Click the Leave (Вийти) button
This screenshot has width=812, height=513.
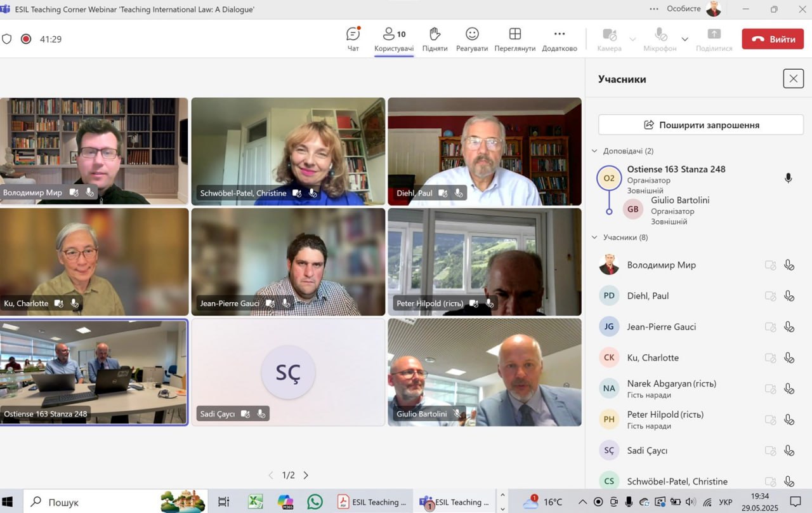tap(773, 39)
